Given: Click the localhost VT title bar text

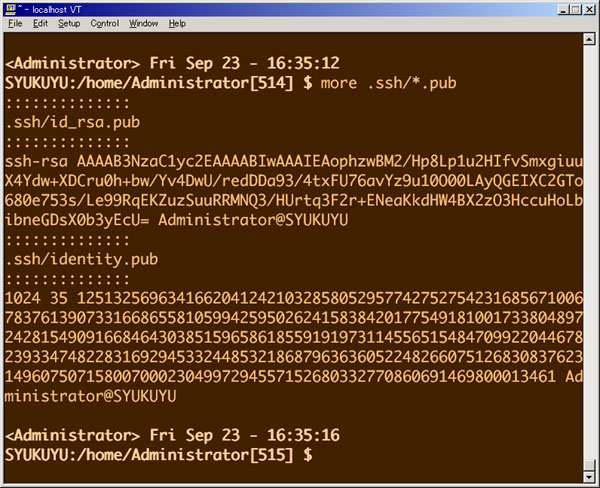Looking at the screenshot, I should pyautogui.click(x=62, y=8).
